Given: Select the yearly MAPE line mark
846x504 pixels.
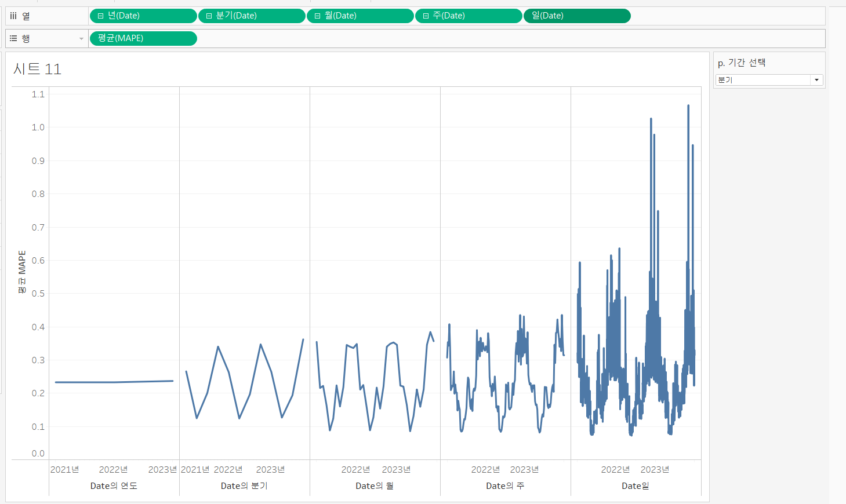Looking at the screenshot, I should [x=114, y=382].
